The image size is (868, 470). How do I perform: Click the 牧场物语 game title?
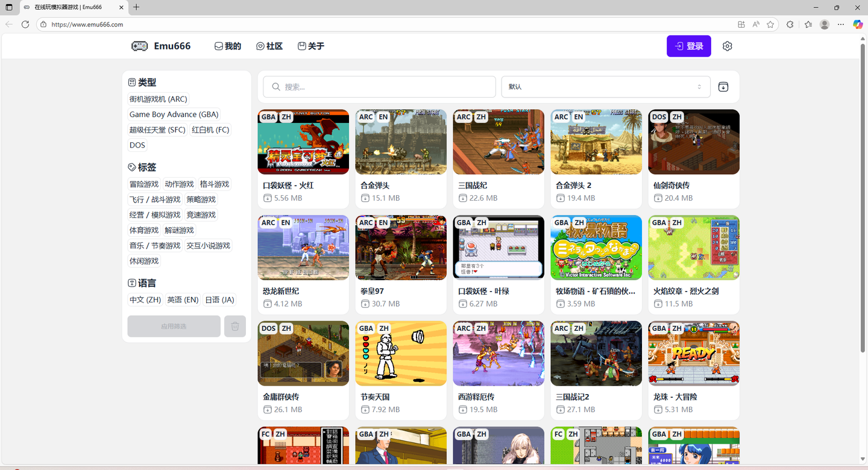click(x=596, y=291)
